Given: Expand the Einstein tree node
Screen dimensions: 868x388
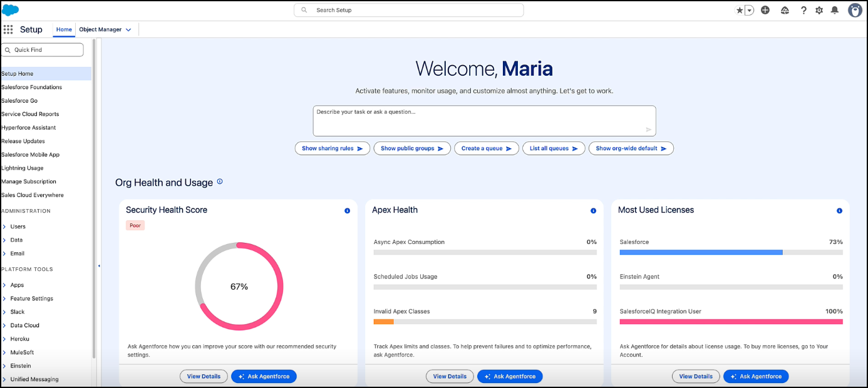Looking at the screenshot, I should point(4,366).
